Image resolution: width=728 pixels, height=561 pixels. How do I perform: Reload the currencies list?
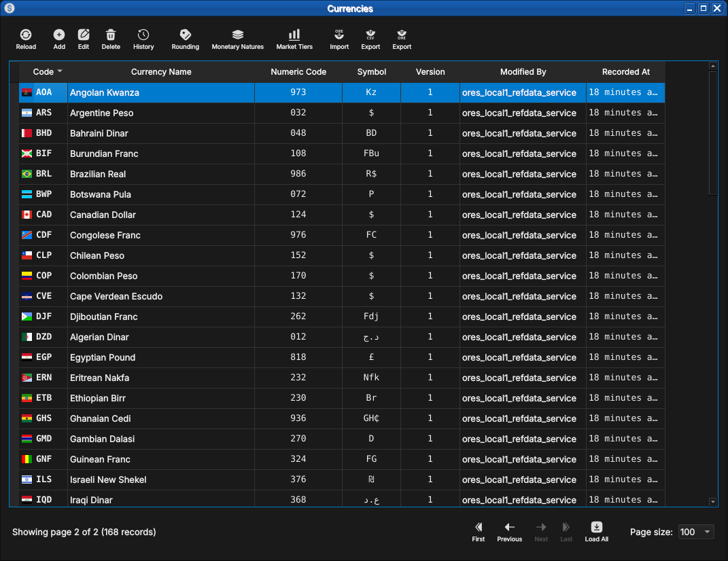pos(26,39)
